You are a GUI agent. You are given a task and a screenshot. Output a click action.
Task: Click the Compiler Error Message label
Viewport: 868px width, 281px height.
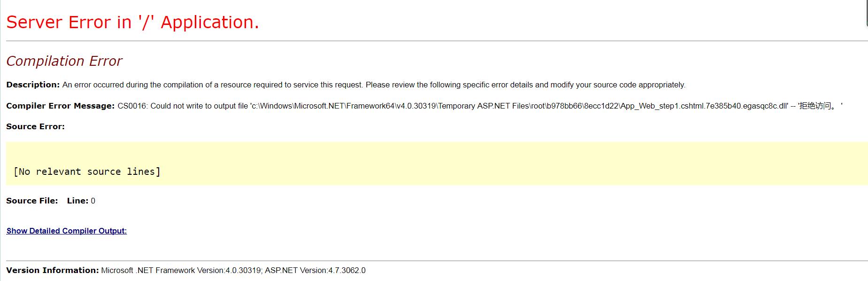pos(60,106)
